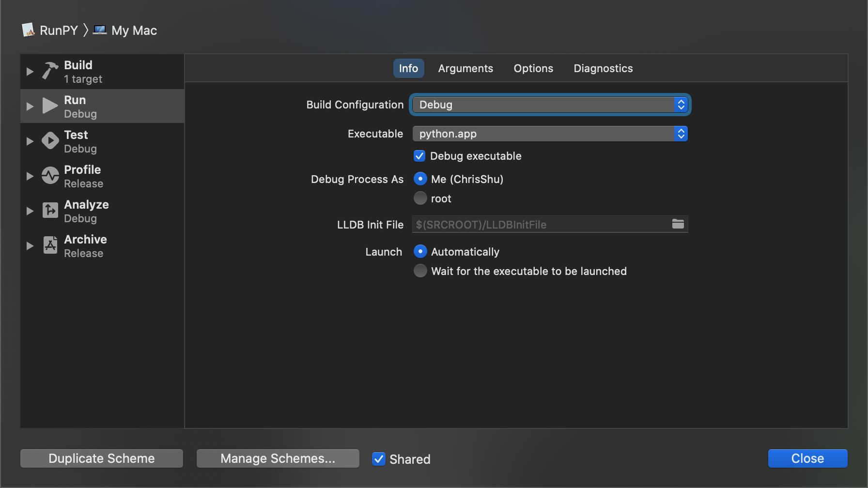Image resolution: width=868 pixels, height=488 pixels.
Task: Open the Build Configuration dropdown
Action: (550, 105)
